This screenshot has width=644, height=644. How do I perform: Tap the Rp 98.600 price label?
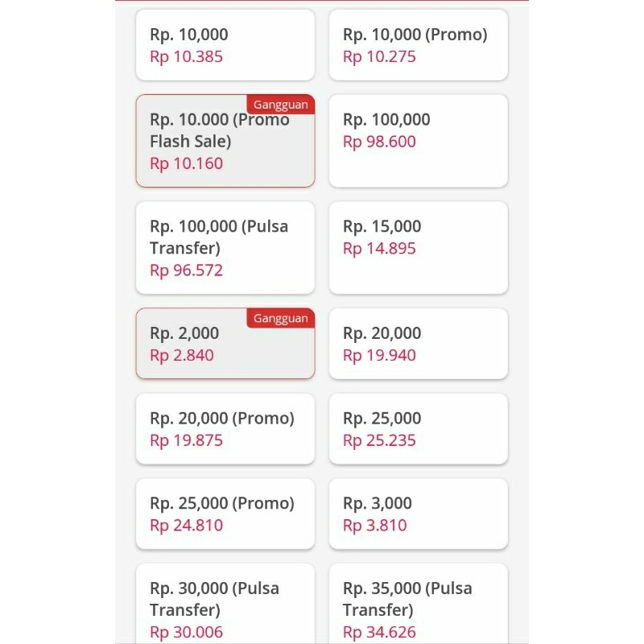(x=379, y=142)
